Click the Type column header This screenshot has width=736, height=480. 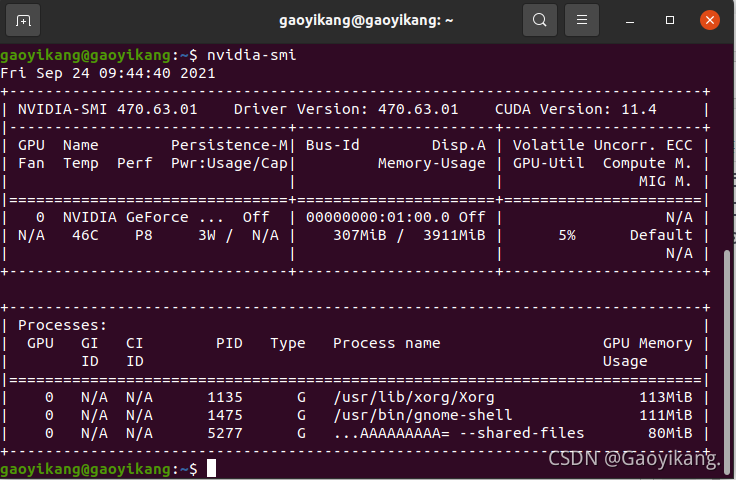pos(288,344)
